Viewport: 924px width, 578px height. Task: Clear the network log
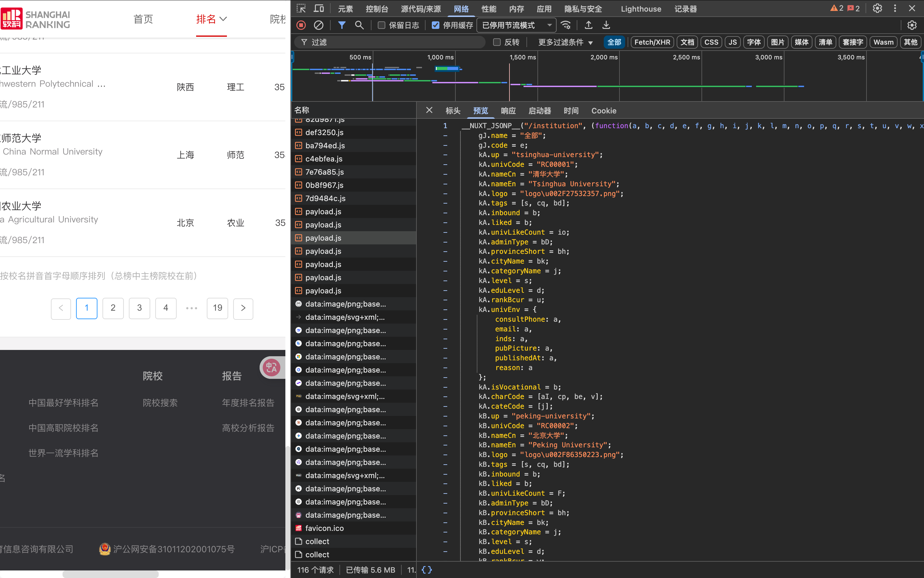click(x=318, y=25)
